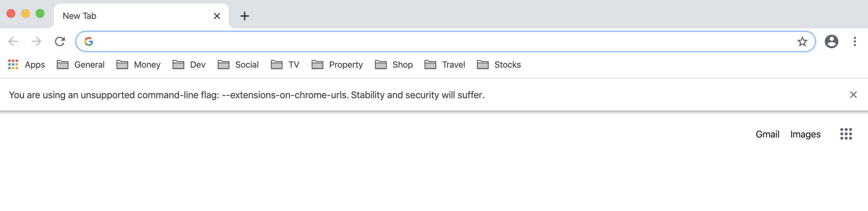Open the Gmail link
The image size is (868, 211).
pyautogui.click(x=767, y=134)
